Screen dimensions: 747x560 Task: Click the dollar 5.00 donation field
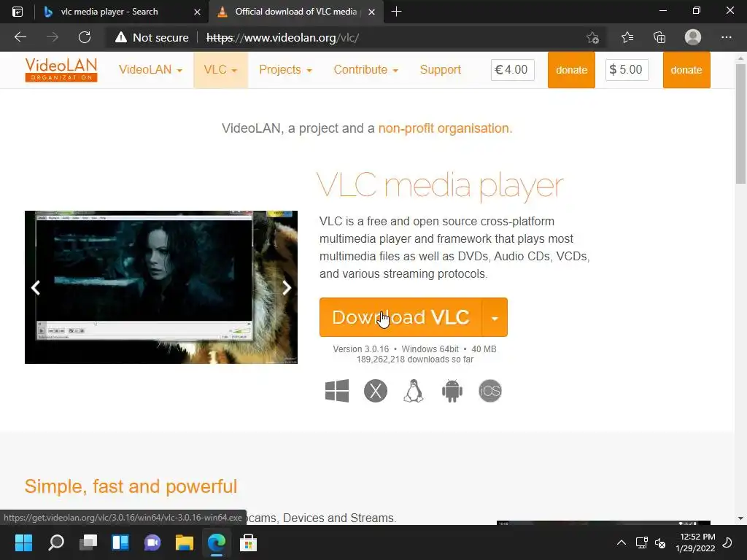(x=627, y=70)
